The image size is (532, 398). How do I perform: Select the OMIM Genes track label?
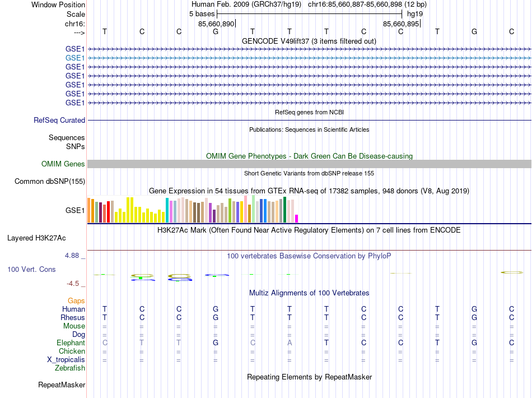[63, 164]
